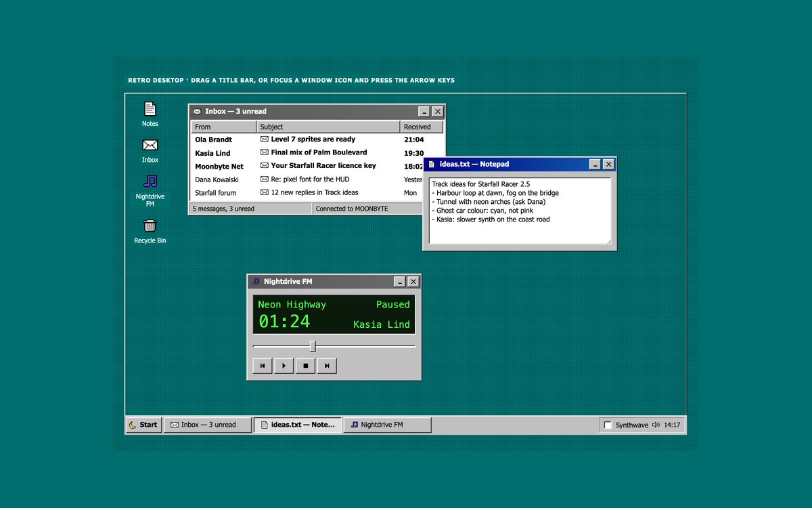Screen dimensions: 812x508
Task: Click the music note icon in Nightdrive FM title bar
Action: 256,281
